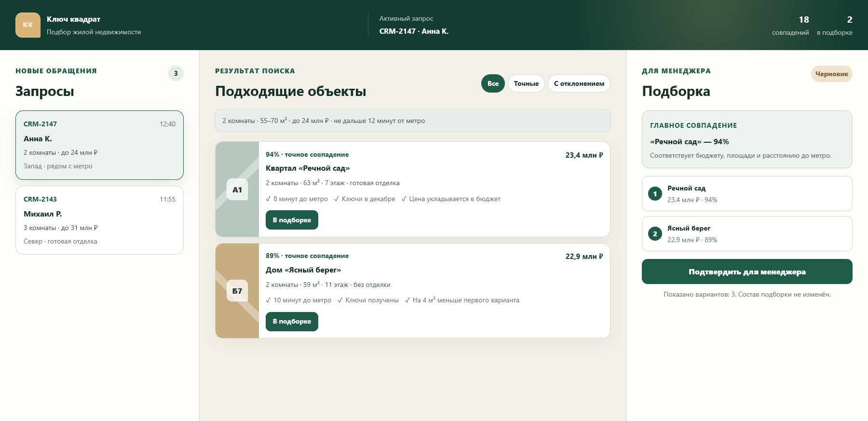The image size is (868, 421).
Task: Click the Север · готовая отделка note
Action: click(60, 241)
